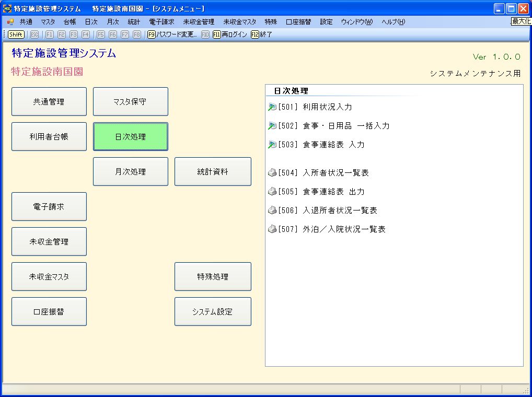Click the [503] 食事連絡表 入力 icon
The height and width of the screenshot is (397, 532).
pyautogui.click(x=272, y=145)
